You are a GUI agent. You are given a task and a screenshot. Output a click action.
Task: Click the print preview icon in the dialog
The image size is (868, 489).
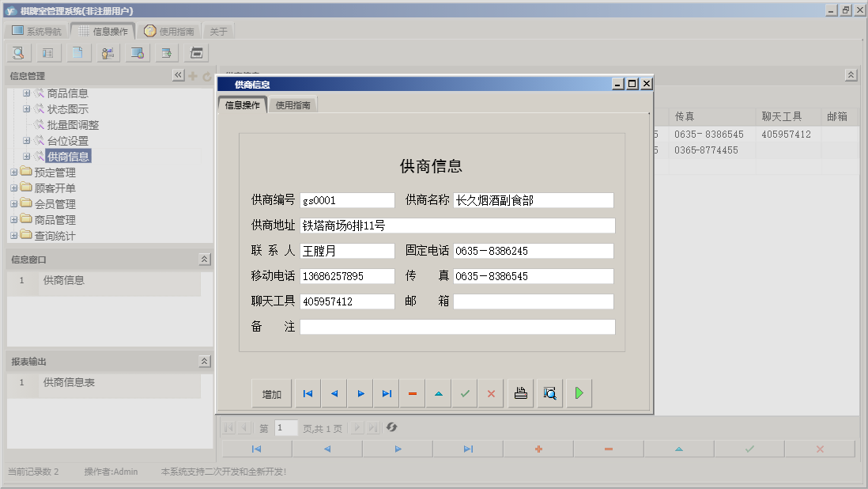click(549, 392)
